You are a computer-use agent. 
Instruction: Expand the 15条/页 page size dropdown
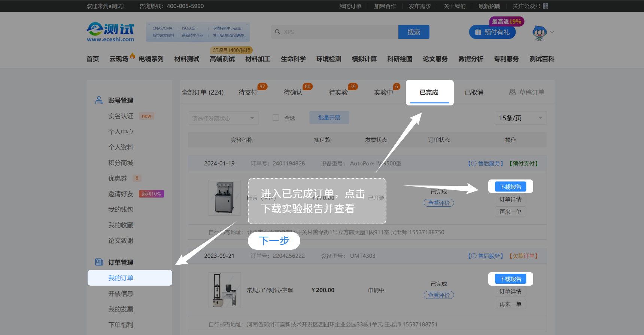pyautogui.click(x=520, y=118)
